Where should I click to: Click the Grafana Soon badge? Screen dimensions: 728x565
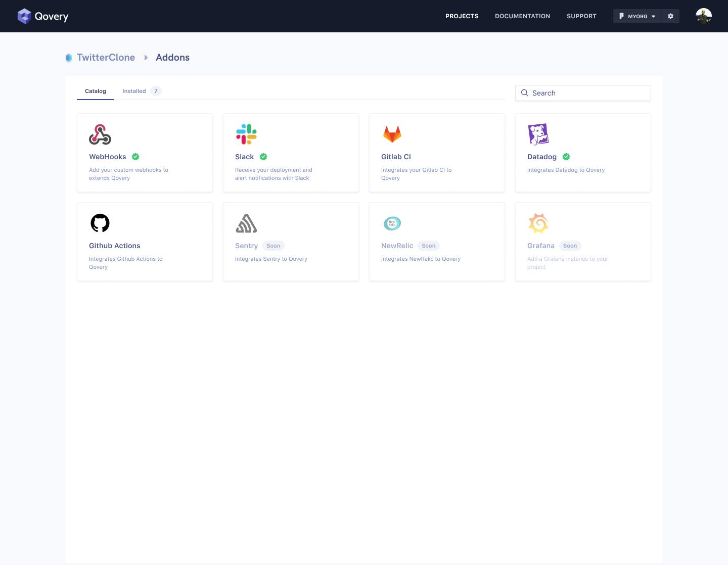(x=570, y=246)
